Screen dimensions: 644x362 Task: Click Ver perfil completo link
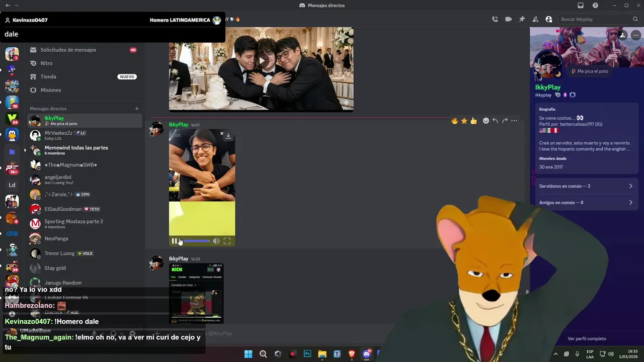pos(587,339)
